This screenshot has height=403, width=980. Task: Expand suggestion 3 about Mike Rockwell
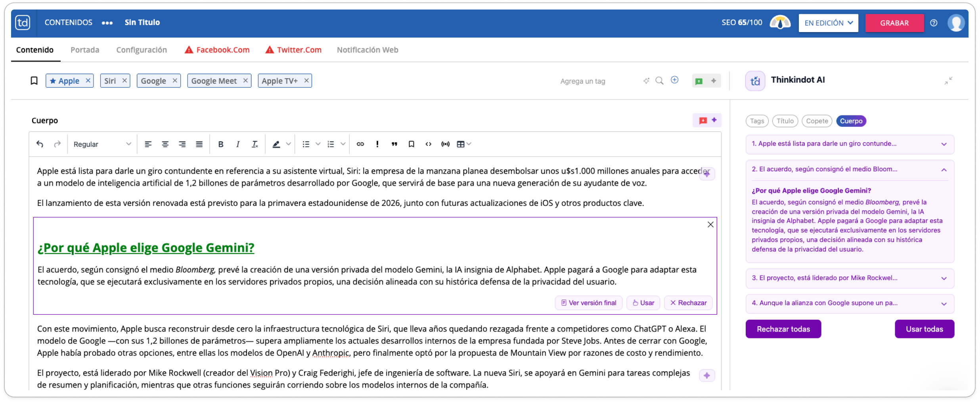tap(850, 278)
